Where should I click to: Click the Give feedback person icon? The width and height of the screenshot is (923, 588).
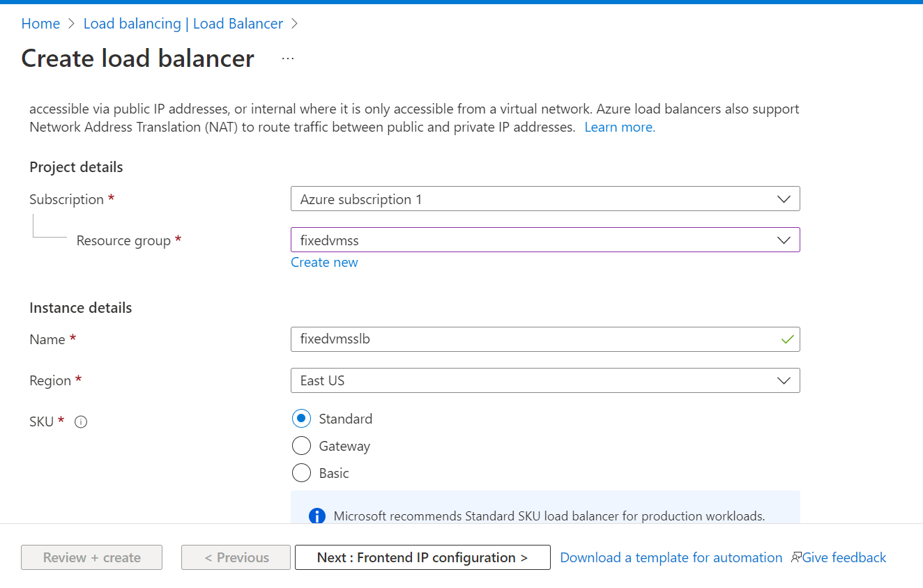pyautogui.click(x=796, y=557)
